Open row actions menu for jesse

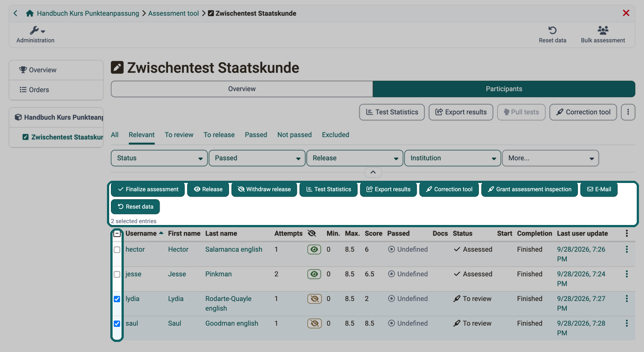coord(627,274)
